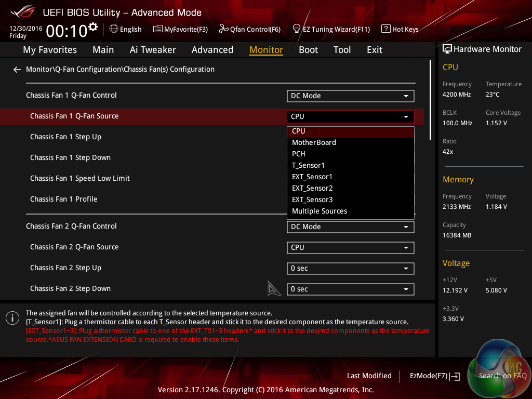532x399 pixels.
Task: Open the Boot tab
Action: pyautogui.click(x=308, y=50)
